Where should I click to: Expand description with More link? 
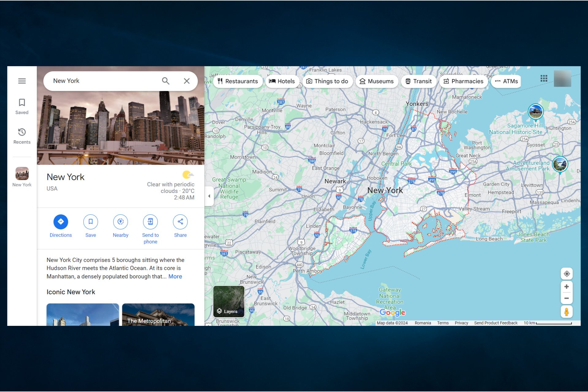pos(175,276)
